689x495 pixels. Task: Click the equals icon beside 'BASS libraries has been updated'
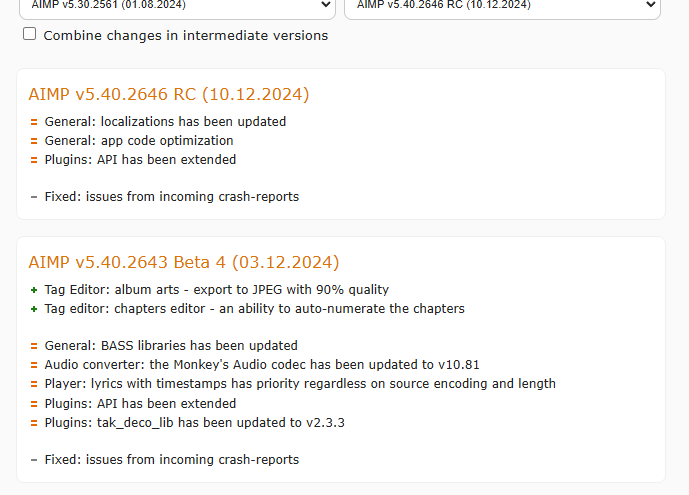34,346
